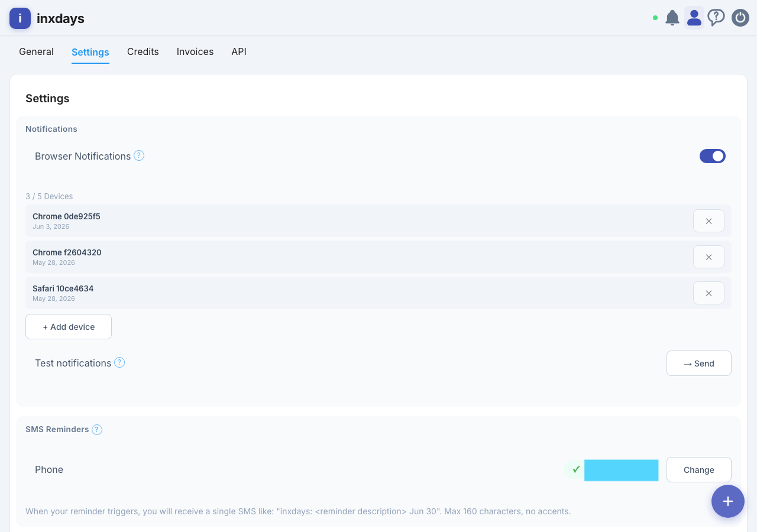The width and height of the screenshot is (757, 532).
Task: Show Test notifications help icon
Action: (119, 362)
